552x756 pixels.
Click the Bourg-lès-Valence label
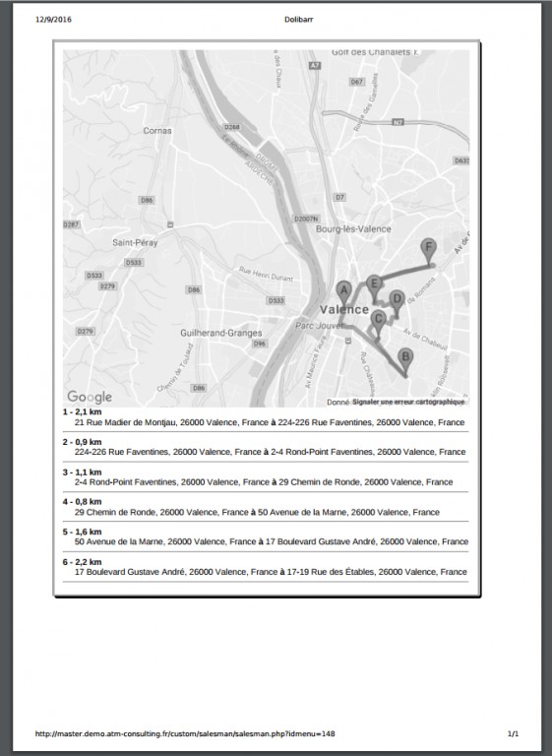click(x=353, y=229)
